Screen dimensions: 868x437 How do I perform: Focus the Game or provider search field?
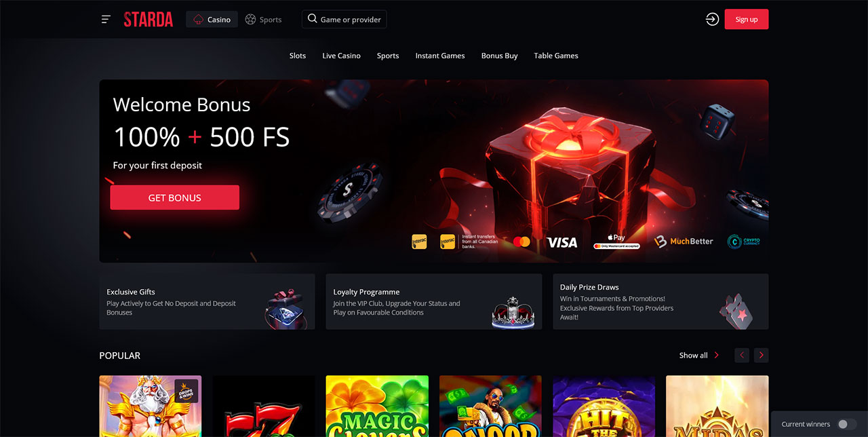[x=344, y=19]
